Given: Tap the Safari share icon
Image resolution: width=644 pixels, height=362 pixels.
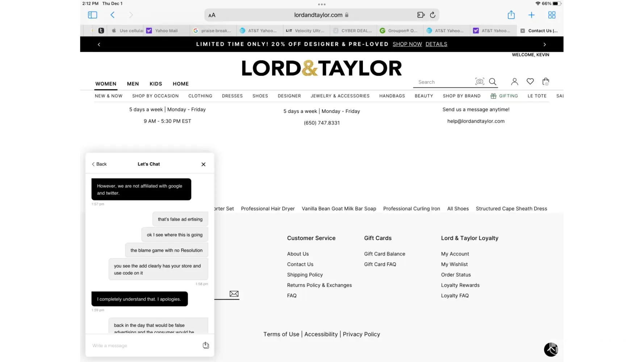Looking at the screenshot, I should [x=511, y=15].
